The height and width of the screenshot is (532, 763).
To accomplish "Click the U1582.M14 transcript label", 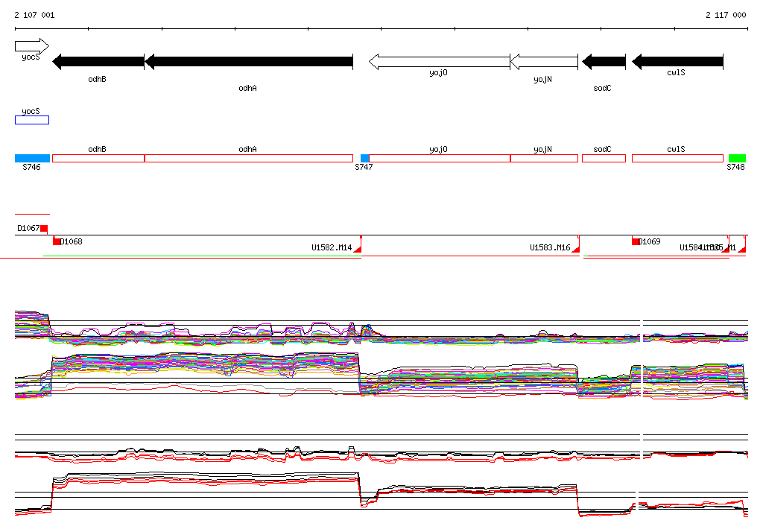I will coord(332,247).
